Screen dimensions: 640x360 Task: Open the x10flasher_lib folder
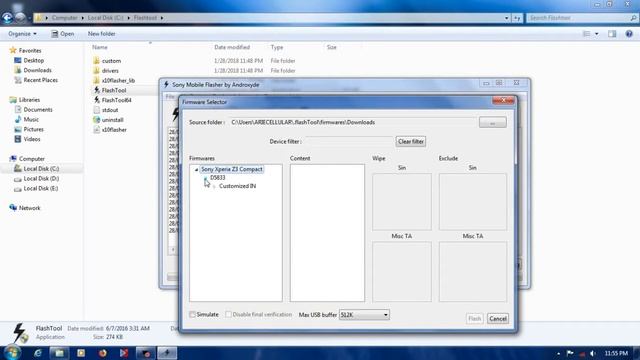118,80
